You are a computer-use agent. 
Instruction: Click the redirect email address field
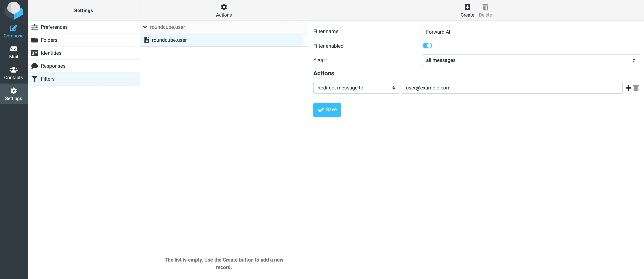click(x=512, y=88)
